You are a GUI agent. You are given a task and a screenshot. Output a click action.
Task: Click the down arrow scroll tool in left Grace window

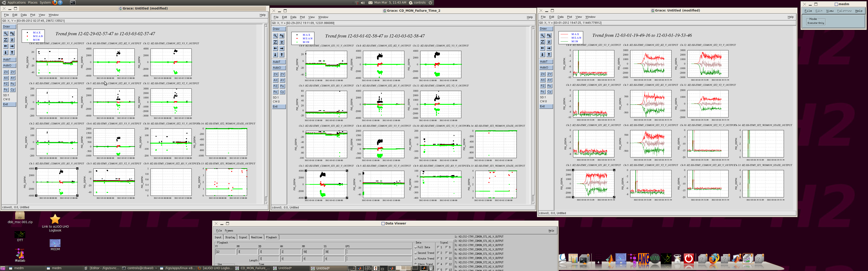click(6, 53)
